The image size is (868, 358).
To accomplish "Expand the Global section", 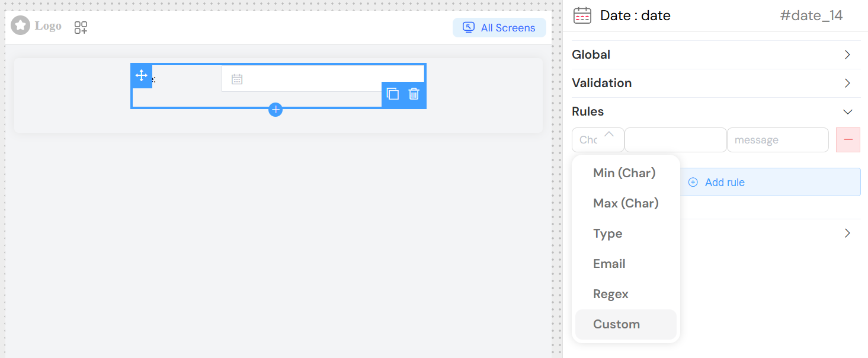I will click(716, 55).
